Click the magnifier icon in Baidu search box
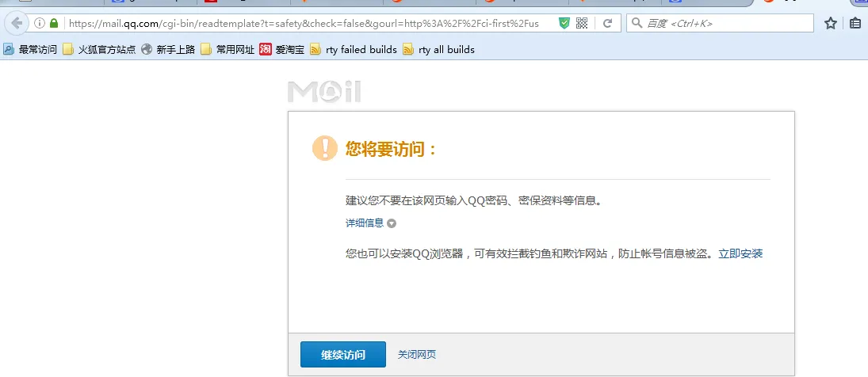The image size is (868, 377). tap(637, 23)
